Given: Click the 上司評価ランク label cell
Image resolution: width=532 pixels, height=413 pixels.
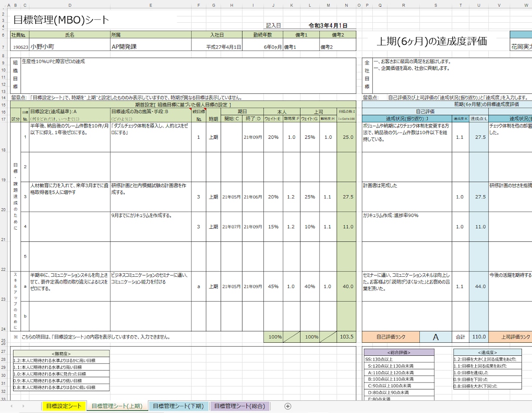Looking at the screenshot, I should pos(510,337).
